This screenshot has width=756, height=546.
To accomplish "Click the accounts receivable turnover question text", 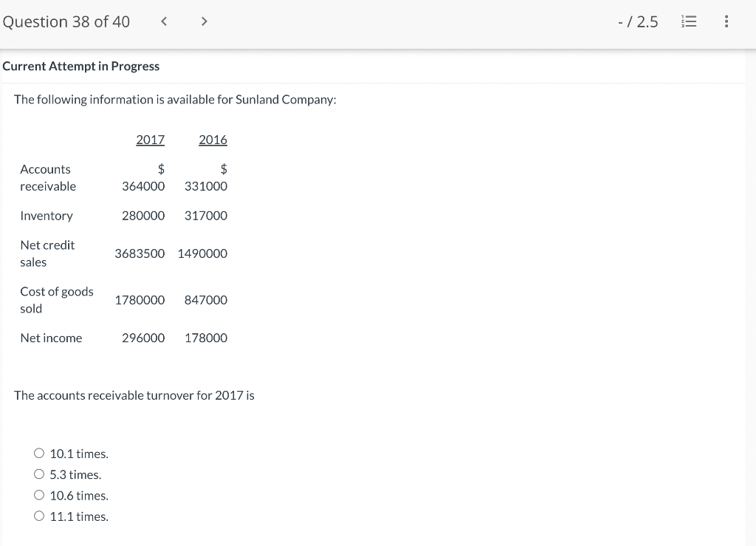I will (134, 395).
